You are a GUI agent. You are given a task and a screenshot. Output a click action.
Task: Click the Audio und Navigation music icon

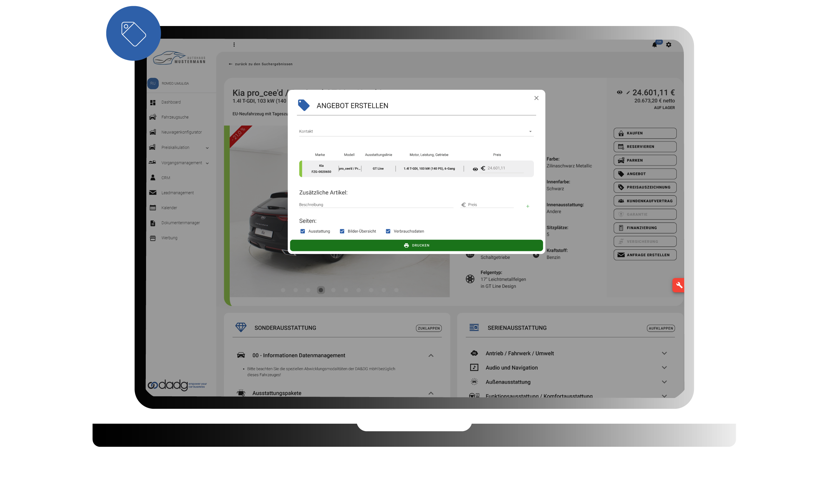pos(474,368)
